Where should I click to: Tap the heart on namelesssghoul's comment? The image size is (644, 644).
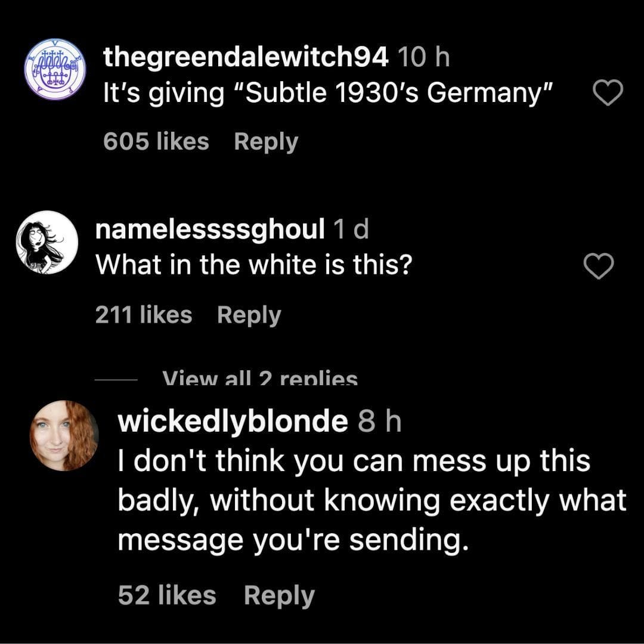(x=598, y=266)
